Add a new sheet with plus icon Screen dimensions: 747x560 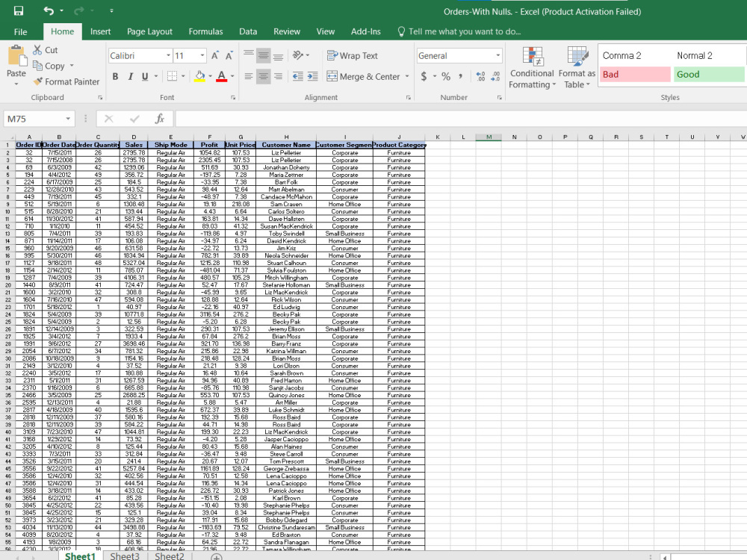pos(217,556)
